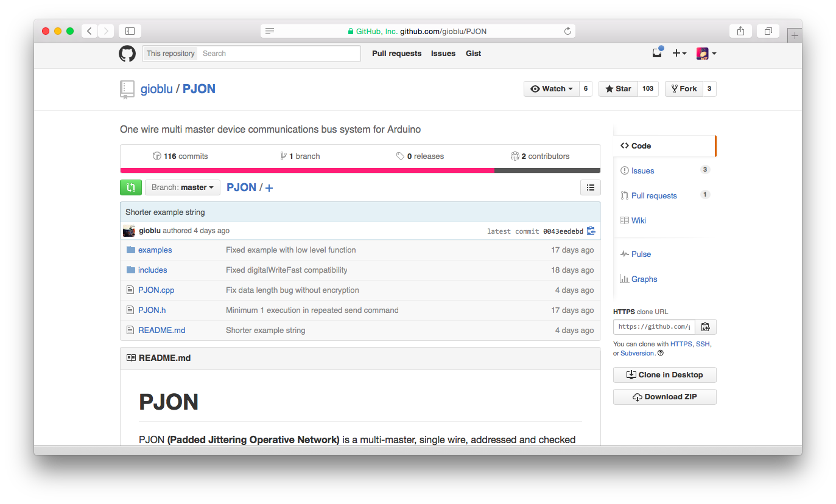Star the PJON repository

[618, 89]
